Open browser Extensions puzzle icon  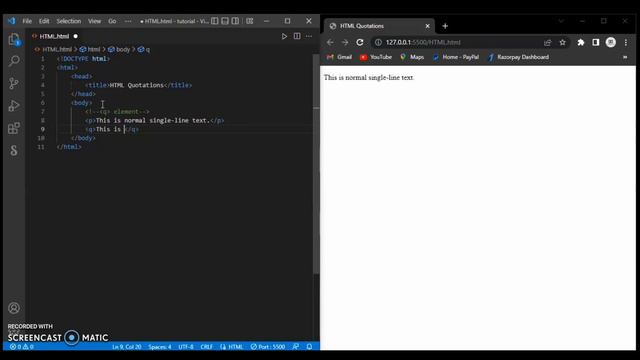(581, 42)
